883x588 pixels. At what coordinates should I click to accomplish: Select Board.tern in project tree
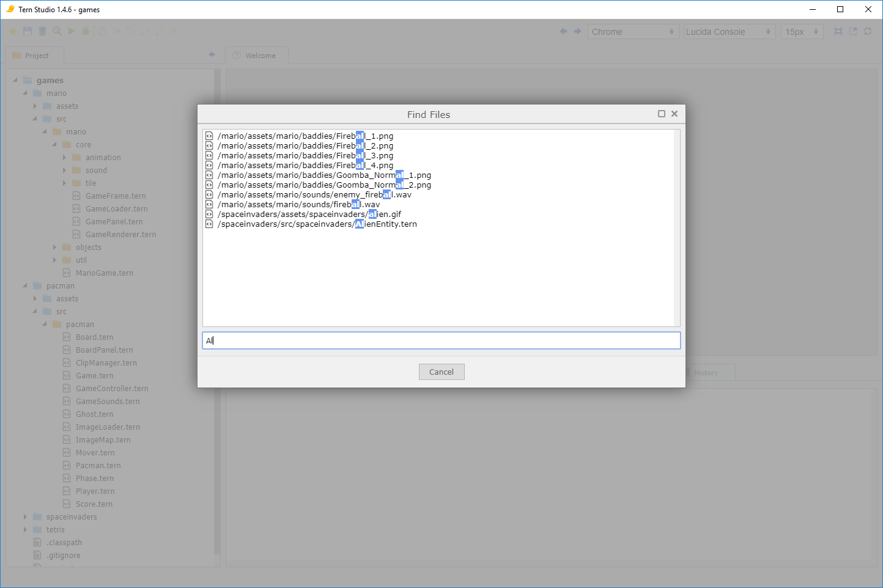click(94, 337)
